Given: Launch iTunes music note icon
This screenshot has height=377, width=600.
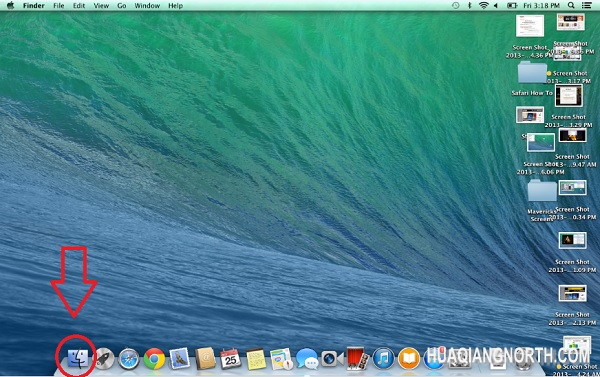Looking at the screenshot, I should click(383, 359).
